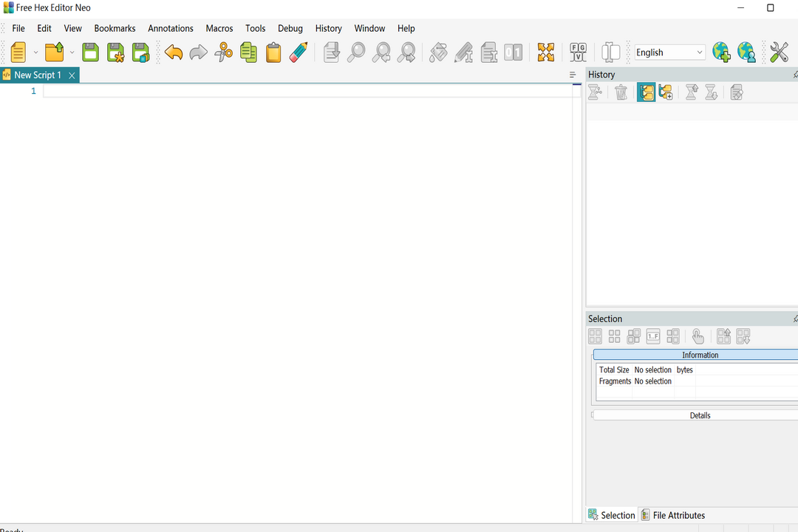Open the English language dropdown
The height and width of the screenshot is (532, 798).
(699, 52)
